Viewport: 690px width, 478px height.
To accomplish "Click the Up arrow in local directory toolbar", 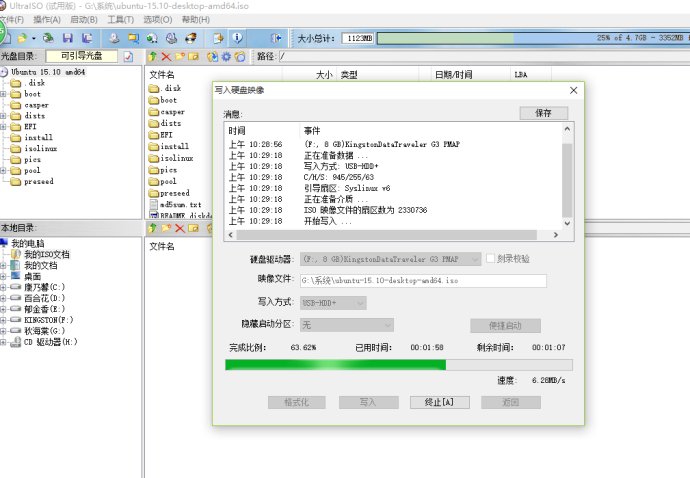I will coord(152,228).
